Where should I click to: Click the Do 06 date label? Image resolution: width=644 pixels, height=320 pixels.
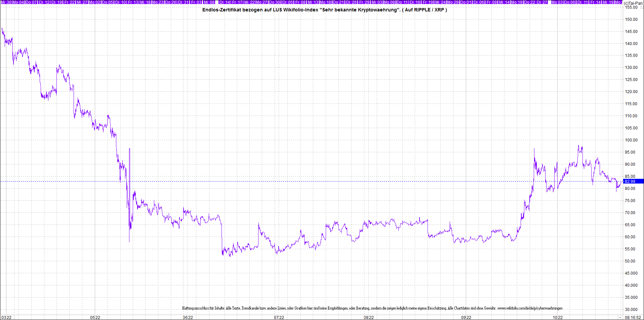(570, 2)
